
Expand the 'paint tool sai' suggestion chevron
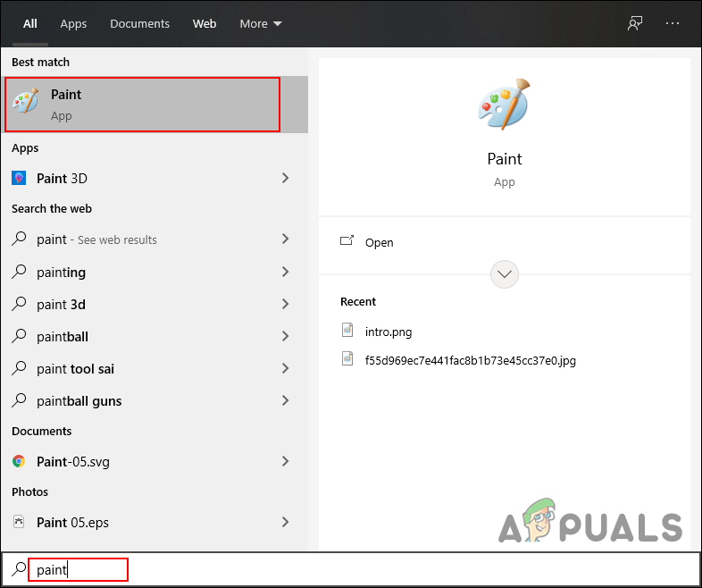[x=285, y=368]
